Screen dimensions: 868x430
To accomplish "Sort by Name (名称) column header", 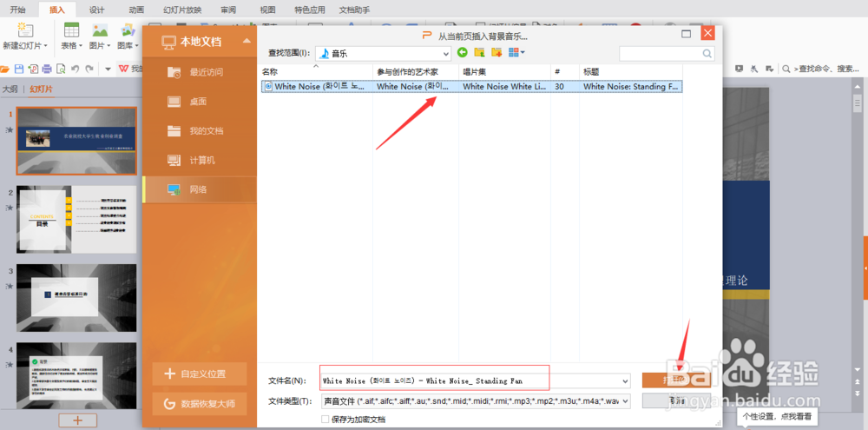I will (317, 72).
